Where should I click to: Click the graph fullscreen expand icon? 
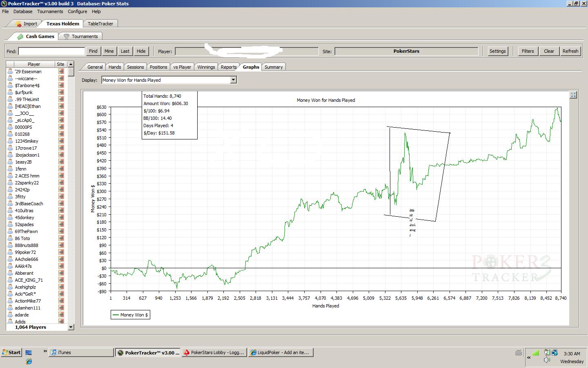(573, 95)
